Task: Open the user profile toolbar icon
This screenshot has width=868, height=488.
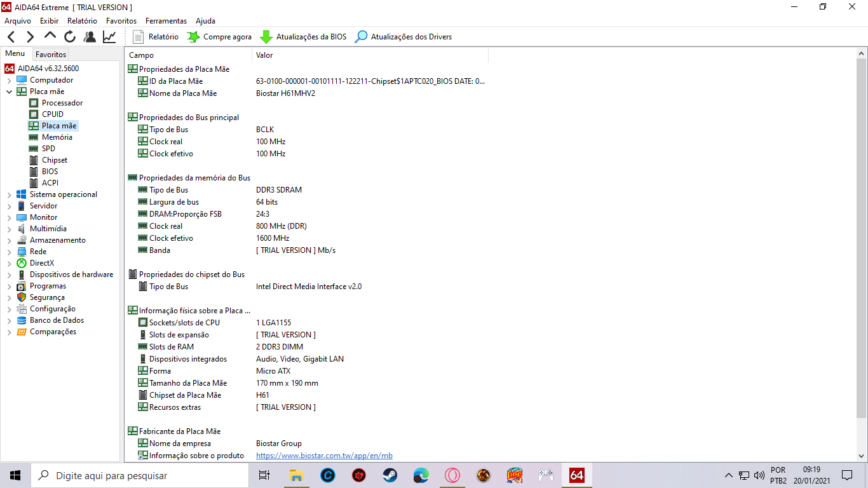Action: (90, 37)
